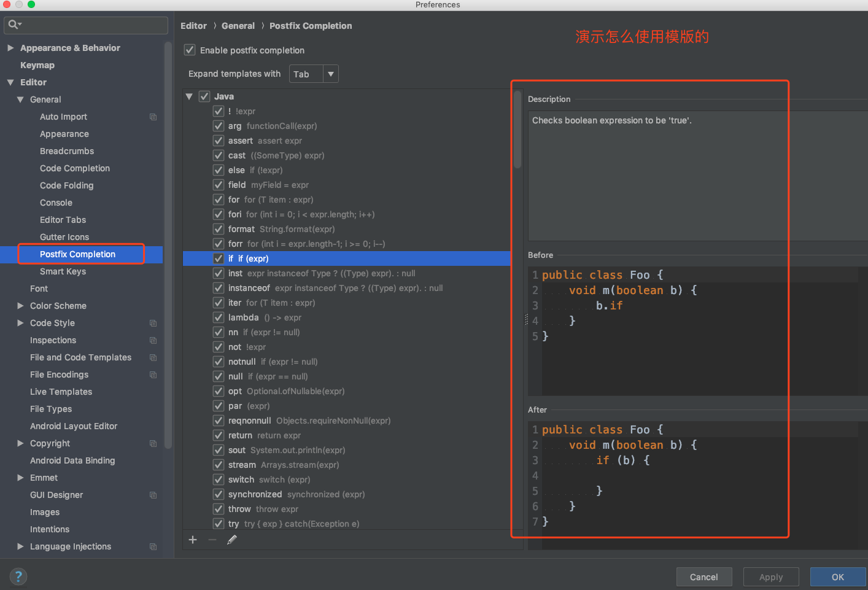This screenshot has width=868, height=590.
Task: Click the help question mark icon
Action: [x=18, y=576]
